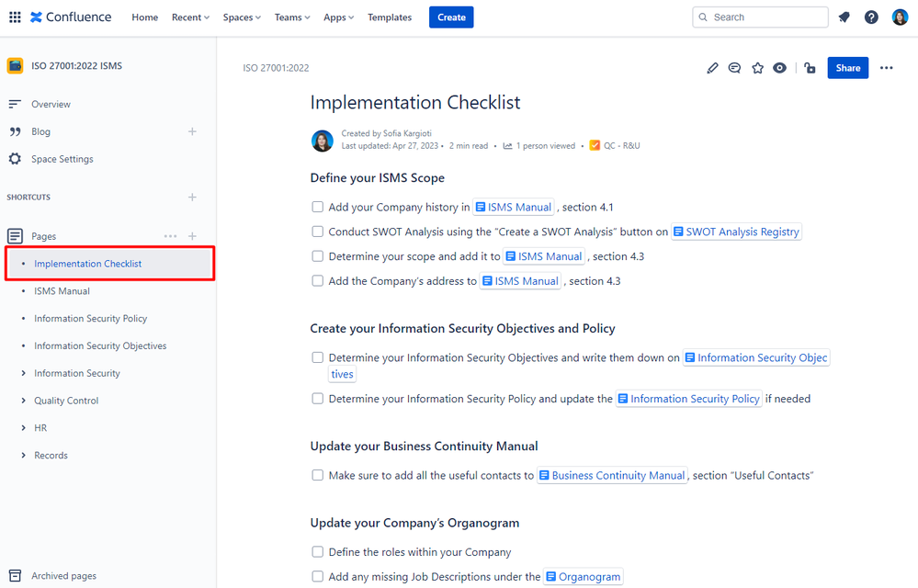Open the Atlassian app switcher grid icon
918x588 pixels.
point(15,16)
